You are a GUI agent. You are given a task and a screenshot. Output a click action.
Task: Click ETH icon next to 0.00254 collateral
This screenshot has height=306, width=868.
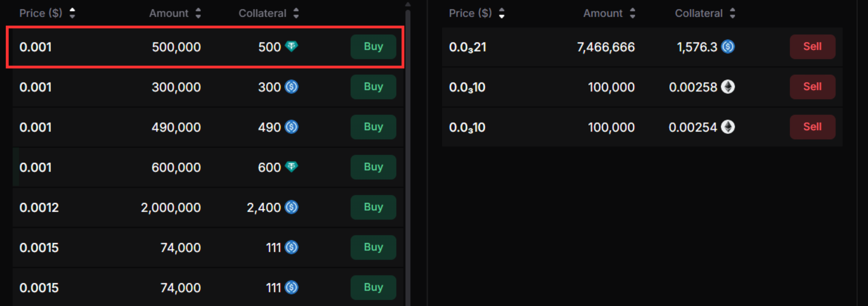pos(728,127)
